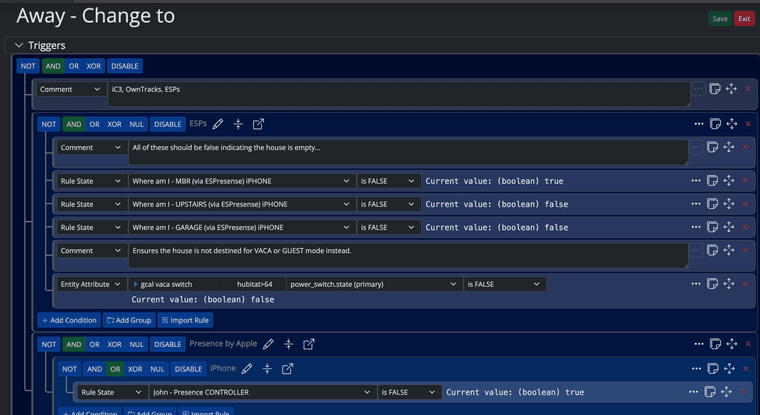760x415 pixels.
Task: Change is FALSE operator on MBR row
Action: point(388,181)
